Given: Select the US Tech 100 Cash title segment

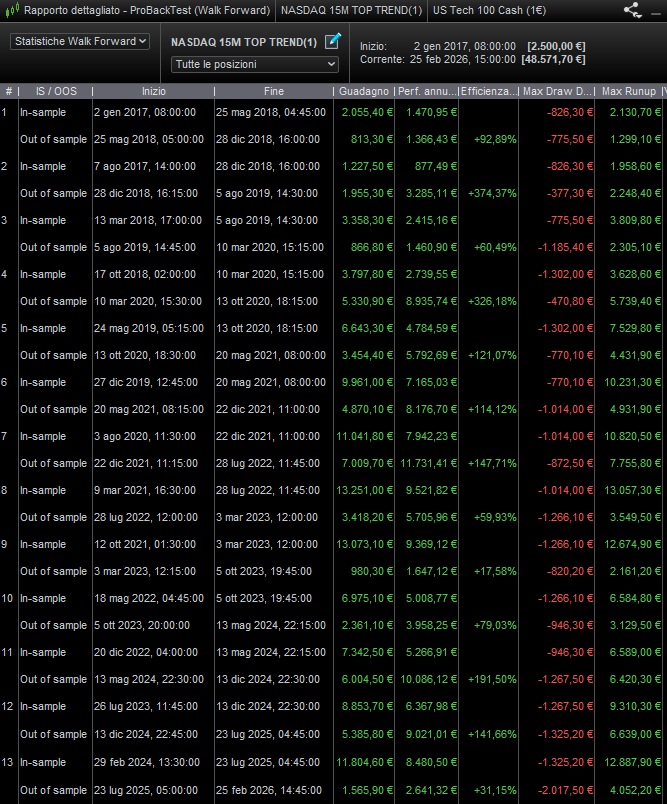Looking at the screenshot, I should pyautogui.click(x=490, y=10).
